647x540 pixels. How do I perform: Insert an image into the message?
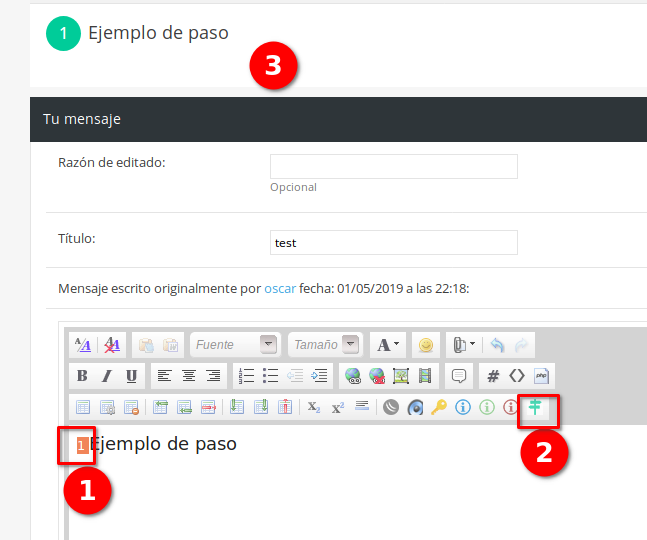point(401,376)
